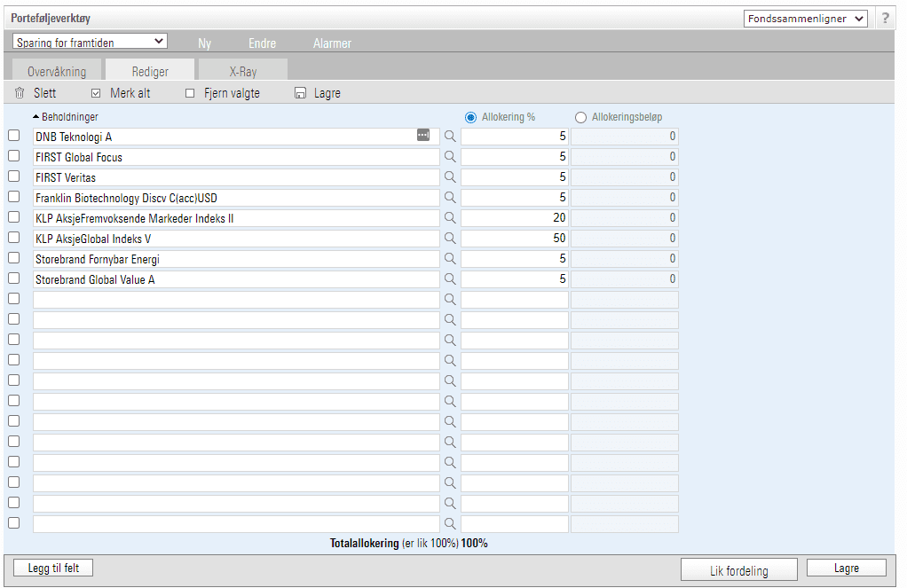
Task: Click the Slett toolbar label
Action: [x=44, y=93]
